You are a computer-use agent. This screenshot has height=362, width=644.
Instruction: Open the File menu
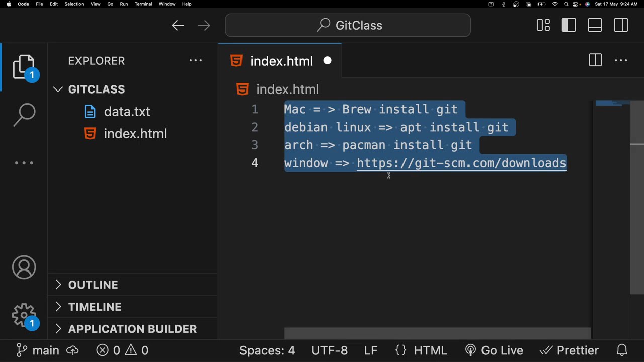tap(39, 4)
